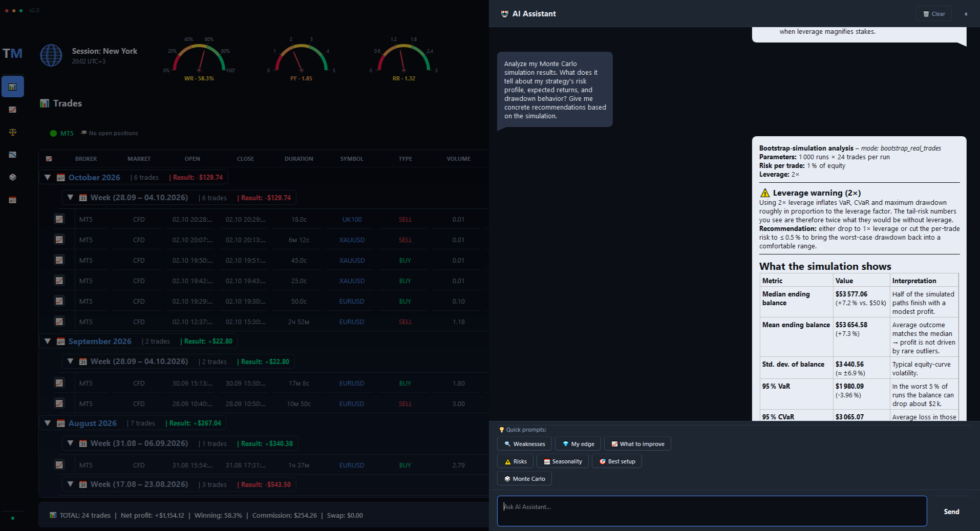This screenshot has width=980, height=531.
Task: Check the XAUUSD 6м 12с trade checkbox
Action: [x=59, y=240]
